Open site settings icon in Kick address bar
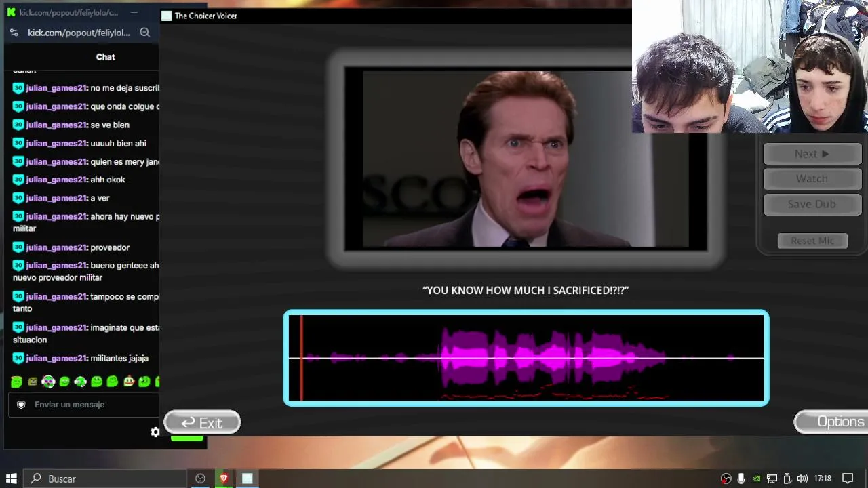The height and width of the screenshot is (488, 868). [14, 33]
